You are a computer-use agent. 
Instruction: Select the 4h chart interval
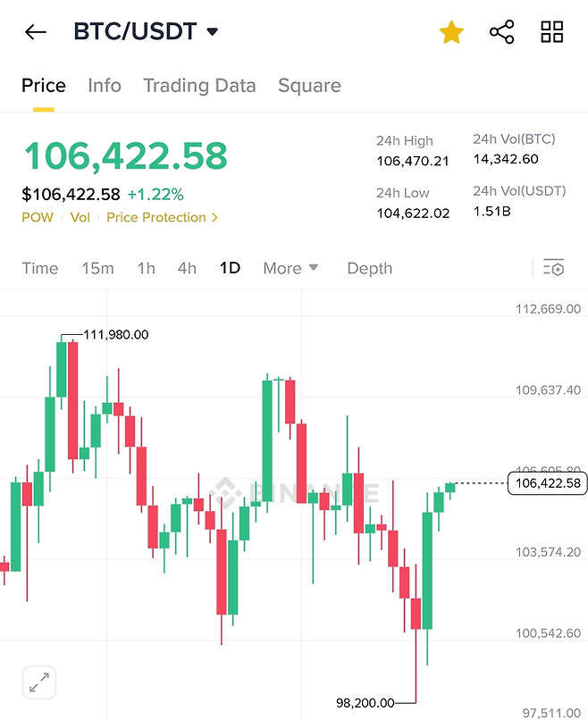pos(187,268)
